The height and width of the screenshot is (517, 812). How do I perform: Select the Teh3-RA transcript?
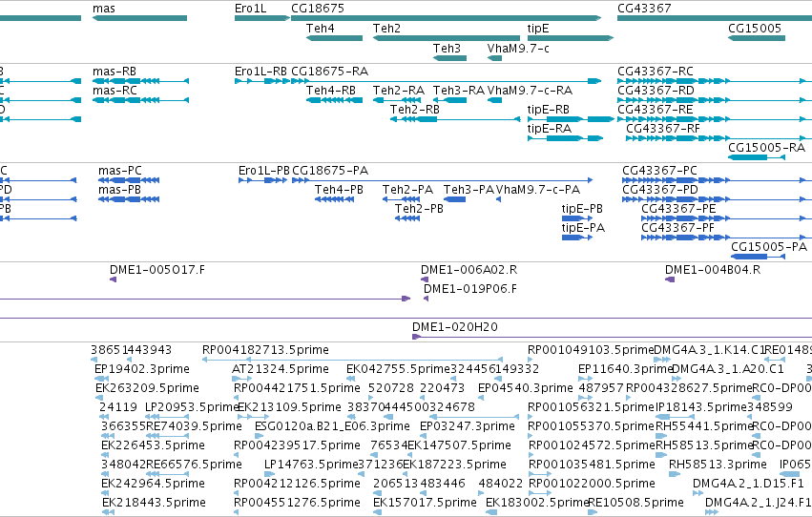pos(449,100)
